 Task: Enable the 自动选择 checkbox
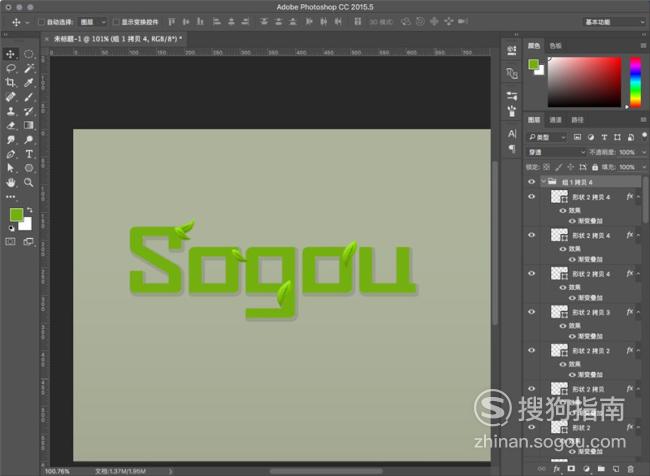(x=41, y=22)
